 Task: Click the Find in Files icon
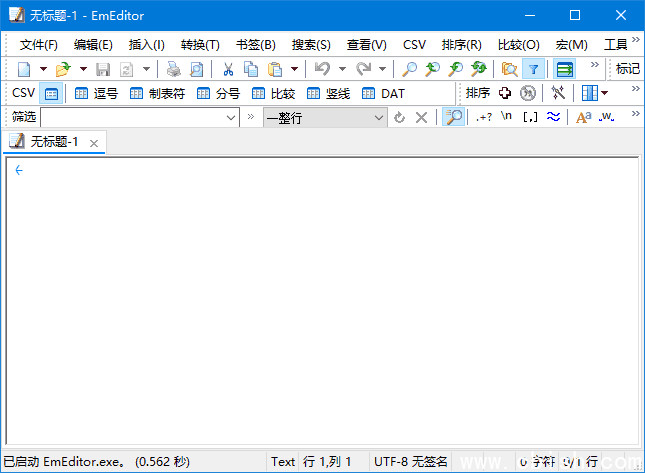pos(509,69)
